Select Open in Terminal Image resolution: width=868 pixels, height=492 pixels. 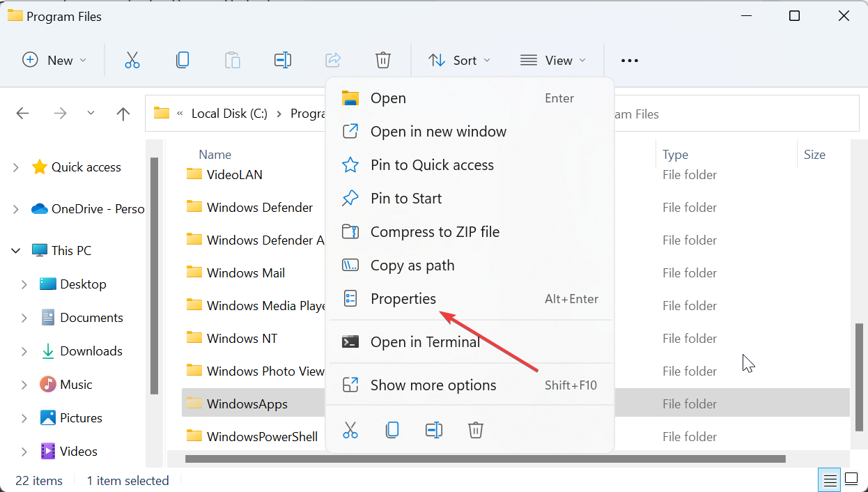426,341
